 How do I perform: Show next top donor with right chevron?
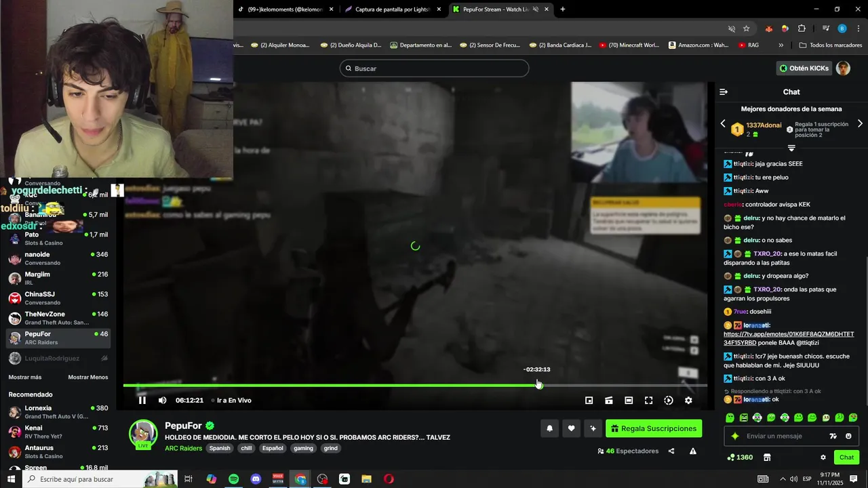(x=860, y=123)
